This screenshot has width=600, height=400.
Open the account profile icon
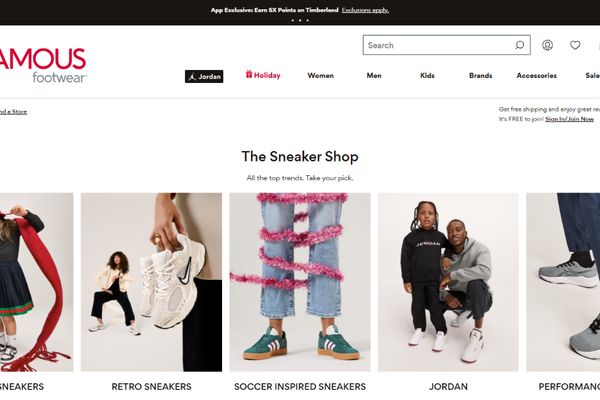[x=547, y=45]
